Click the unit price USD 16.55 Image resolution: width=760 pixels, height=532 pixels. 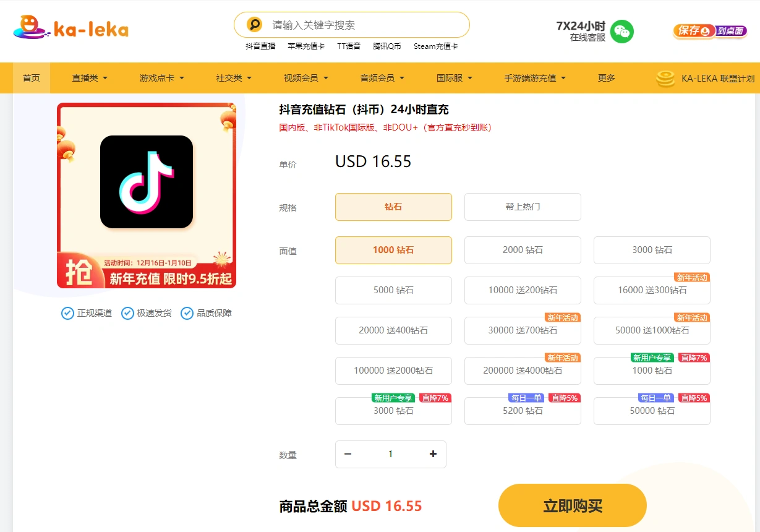(x=374, y=161)
